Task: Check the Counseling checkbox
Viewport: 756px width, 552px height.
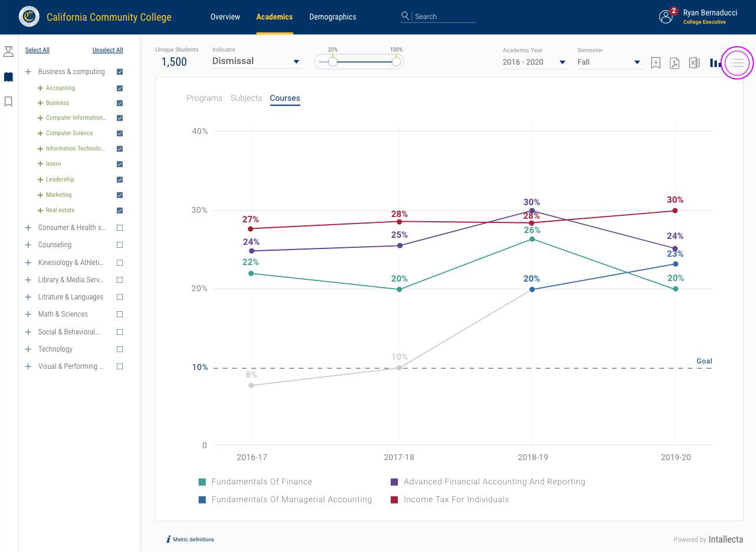Action: (120, 245)
